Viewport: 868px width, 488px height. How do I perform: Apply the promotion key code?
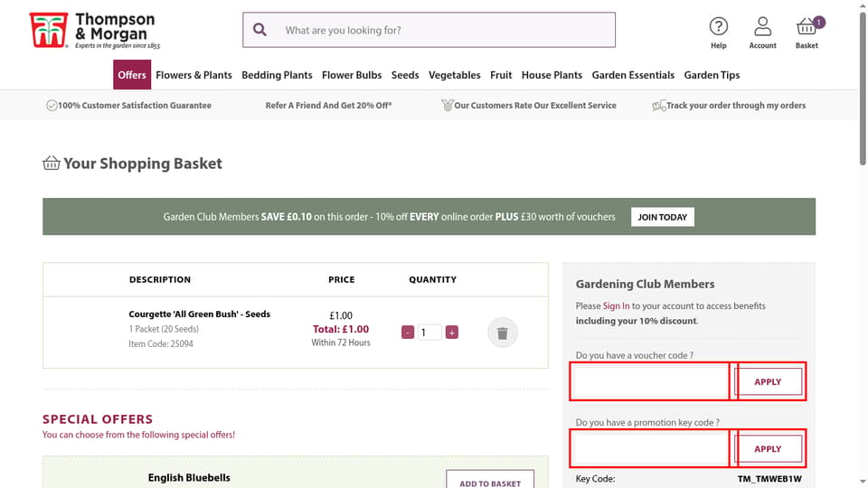768,449
